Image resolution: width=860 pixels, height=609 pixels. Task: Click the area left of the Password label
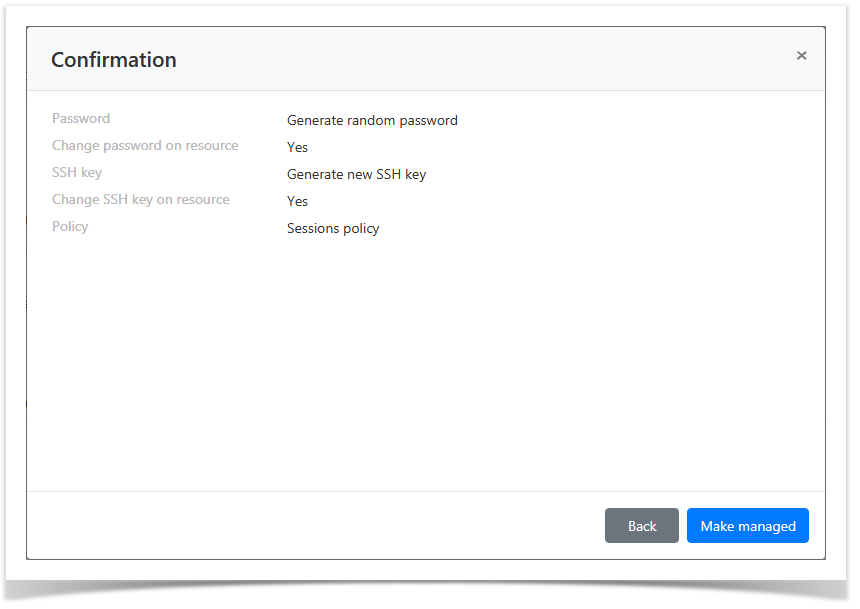[x=38, y=118]
